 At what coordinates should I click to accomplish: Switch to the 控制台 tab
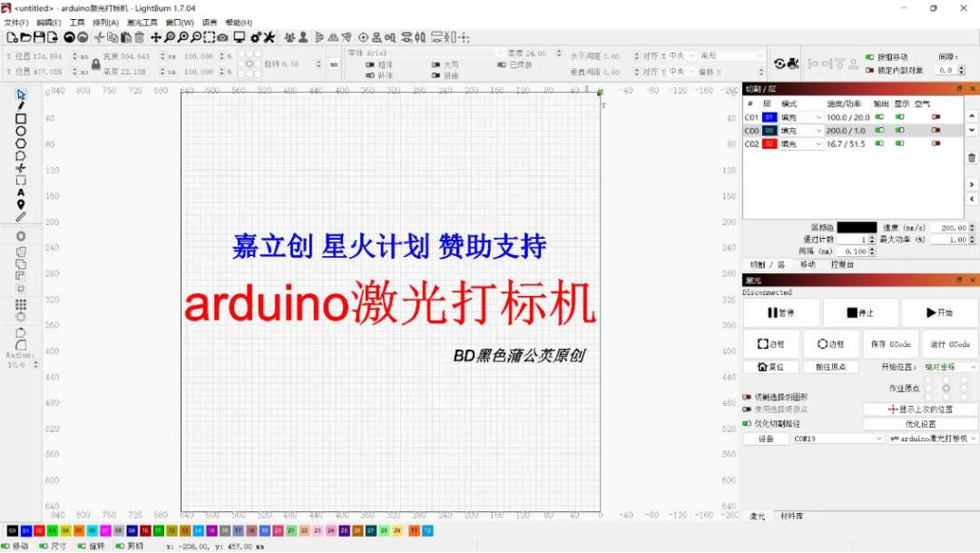pos(841,263)
